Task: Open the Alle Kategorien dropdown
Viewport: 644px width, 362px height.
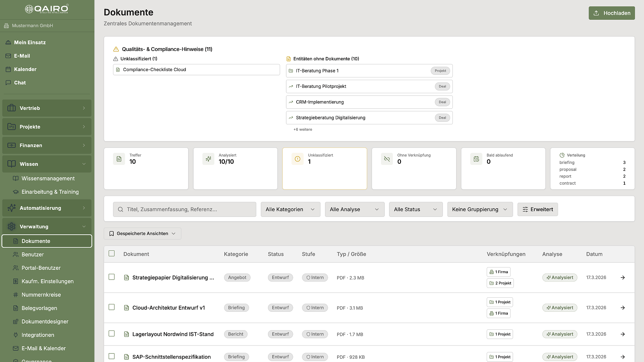Action: [x=290, y=209]
